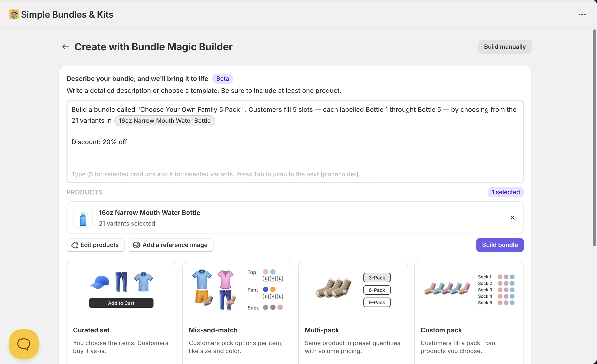Click the Add to Cart preview button
The image size is (597, 364).
pos(121,303)
